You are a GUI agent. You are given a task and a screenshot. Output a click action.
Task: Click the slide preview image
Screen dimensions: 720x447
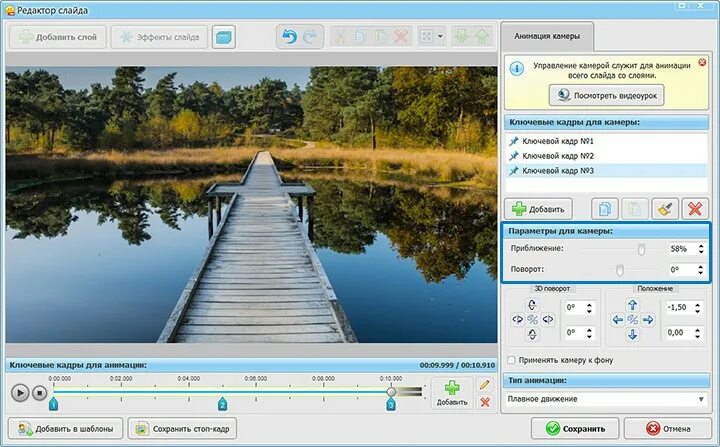(251, 204)
